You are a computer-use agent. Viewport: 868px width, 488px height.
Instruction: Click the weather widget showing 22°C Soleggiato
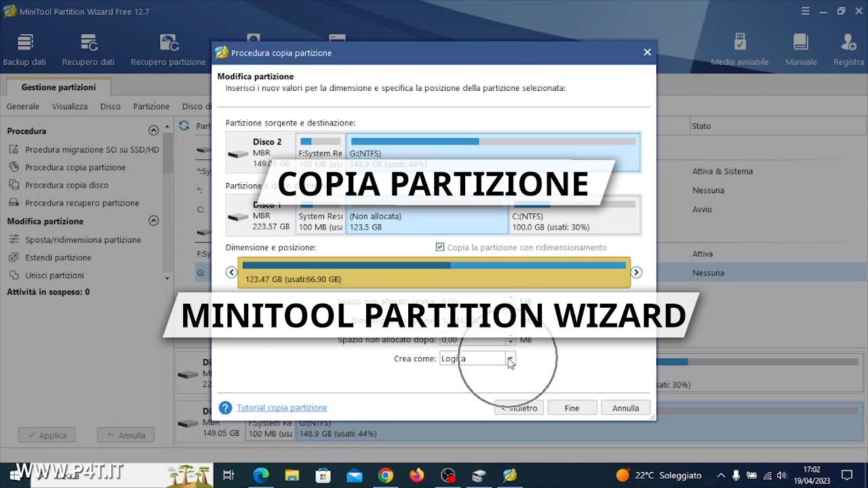(658, 475)
